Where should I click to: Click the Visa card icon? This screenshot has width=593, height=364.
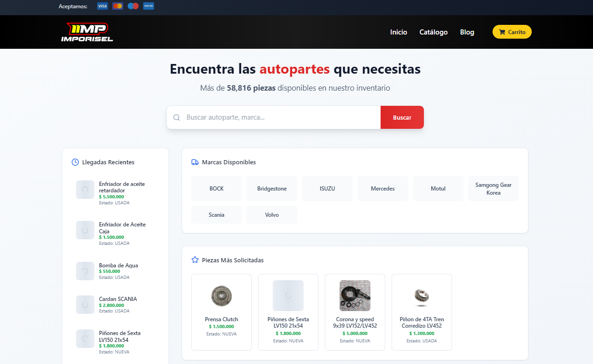102,6
